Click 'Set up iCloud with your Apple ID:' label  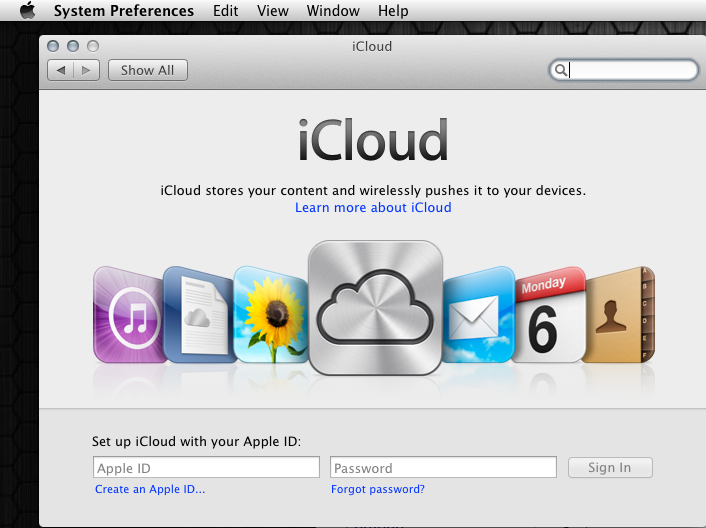coord(196,442)
